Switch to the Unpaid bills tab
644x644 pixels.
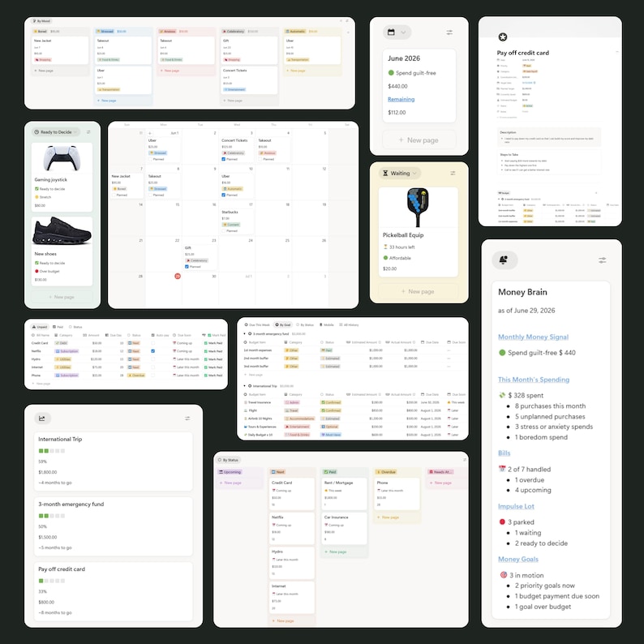tap(40, 327)
